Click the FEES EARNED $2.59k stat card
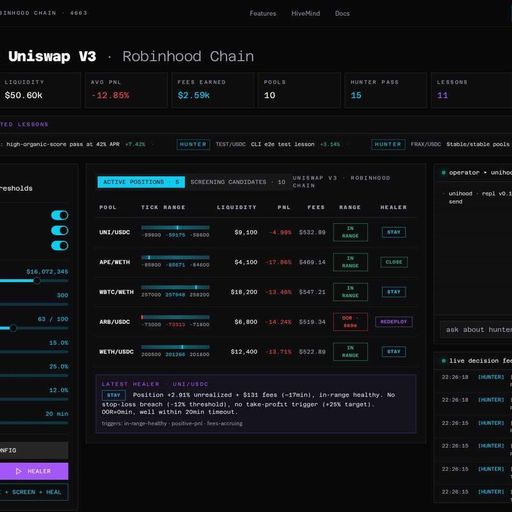This screenshot has width=512, height=512. (213, 90)
